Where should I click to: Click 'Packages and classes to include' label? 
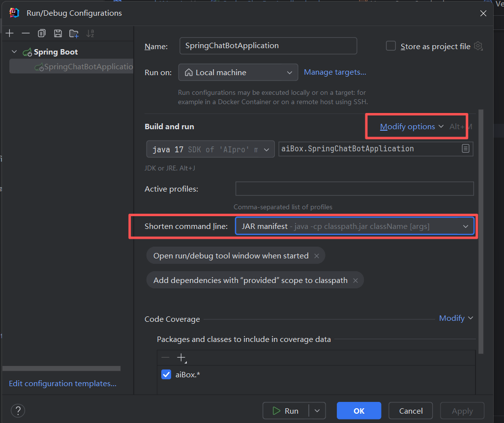pyautogui.click(x=244, y=339)
